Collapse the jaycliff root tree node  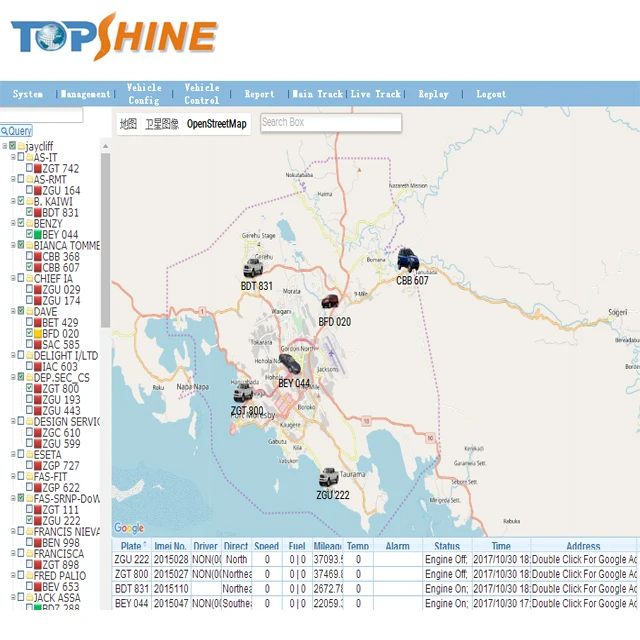click(4, 146)
